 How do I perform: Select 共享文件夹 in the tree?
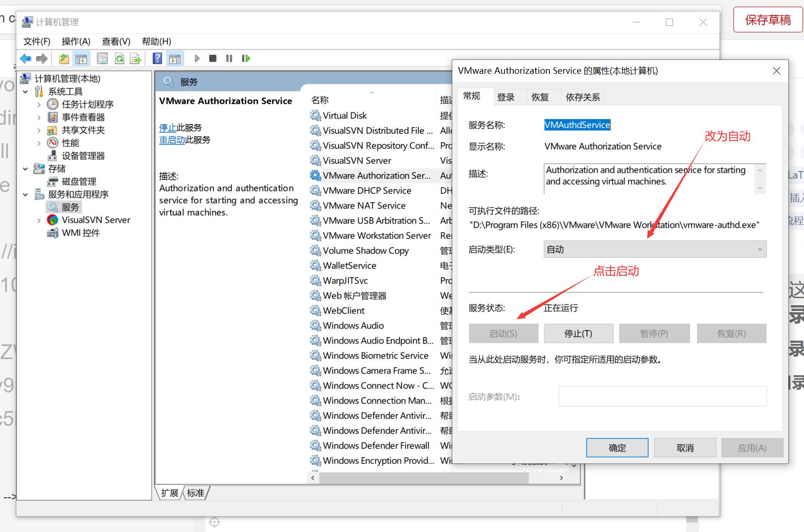(x=83, y=130)
